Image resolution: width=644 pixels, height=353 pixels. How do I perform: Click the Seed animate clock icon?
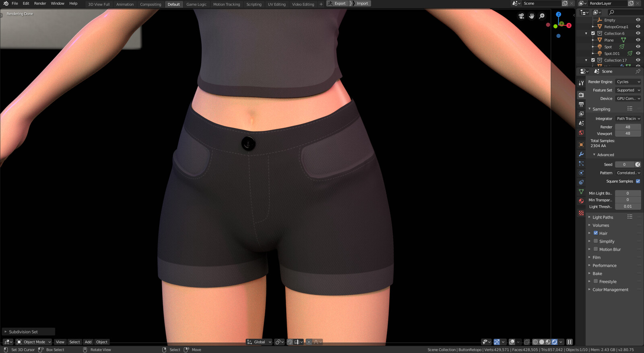point(638,164)
